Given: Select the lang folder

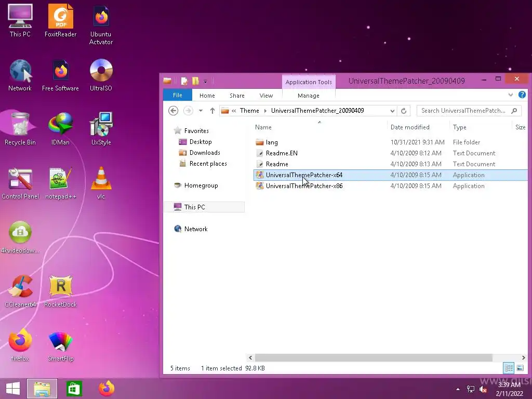Looking at the screenshot, I should click(x=390, y=142).
